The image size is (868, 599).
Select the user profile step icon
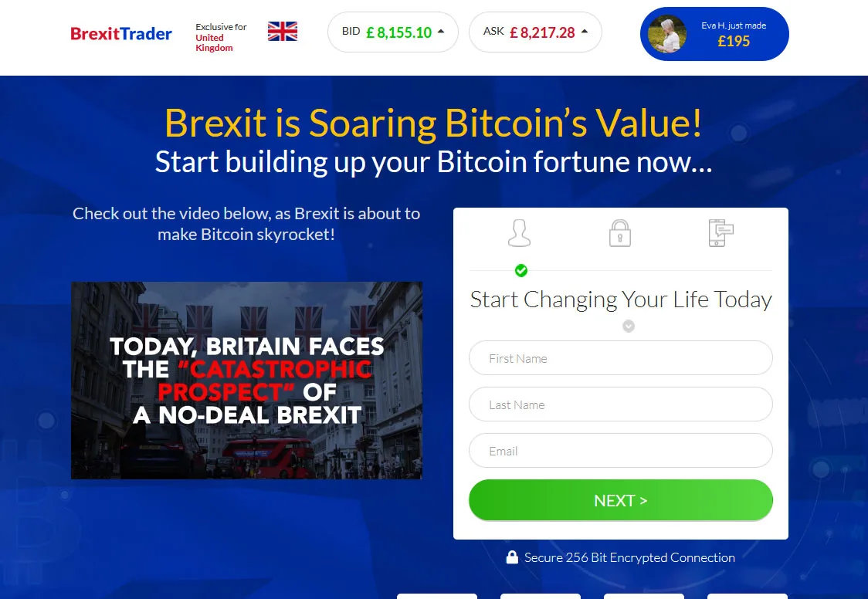[520, 232]
